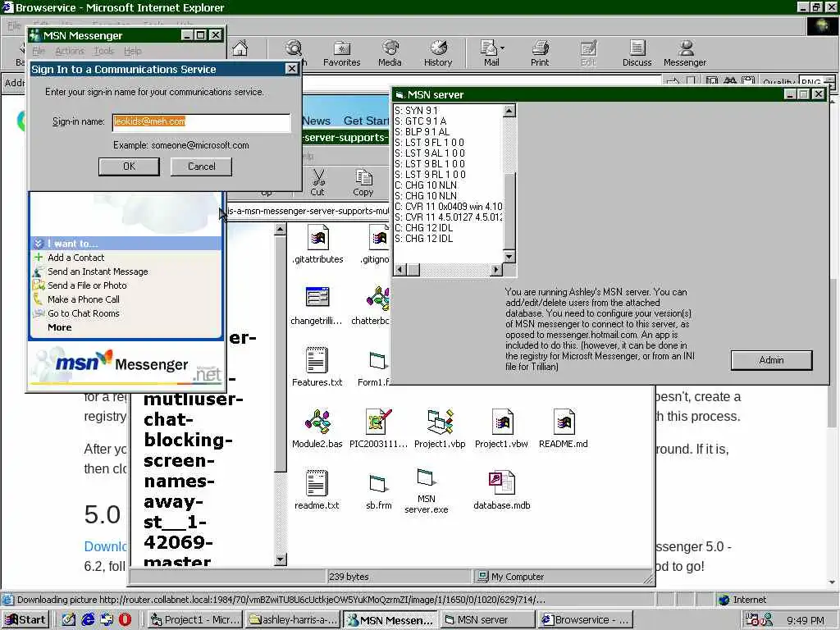Click the News tab on web page
Viewport: 840px width, 630px height.
click(x=316, y=121)
